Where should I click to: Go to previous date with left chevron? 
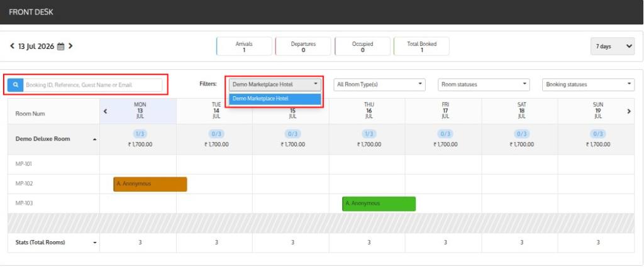coord(12,46)
